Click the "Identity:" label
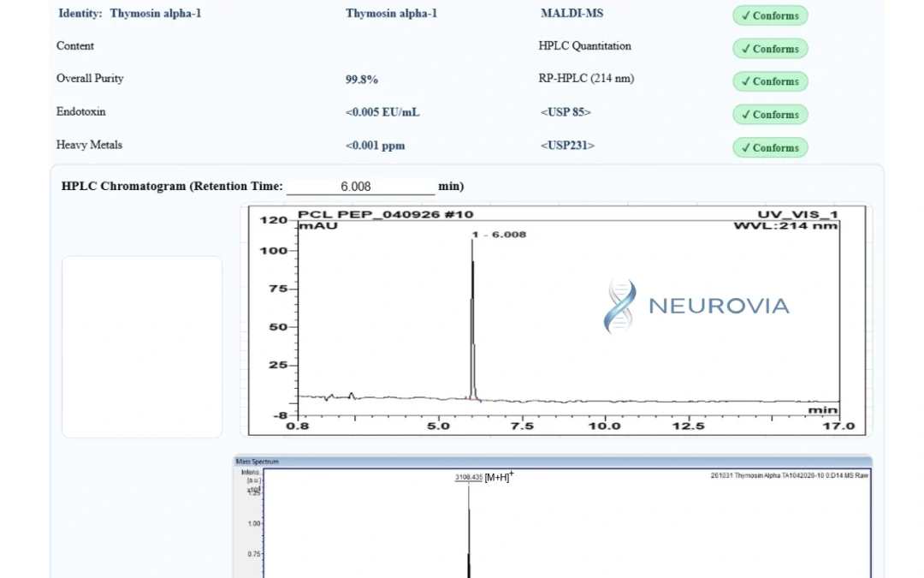The width and height of the screenshot is (924, 578). pos(80,14)
